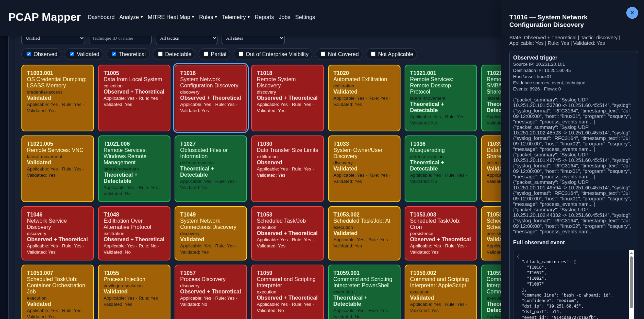This screenshot has height=319, width=644.
Task: Expand the Telemetry menu
Action: click(236, 17)
